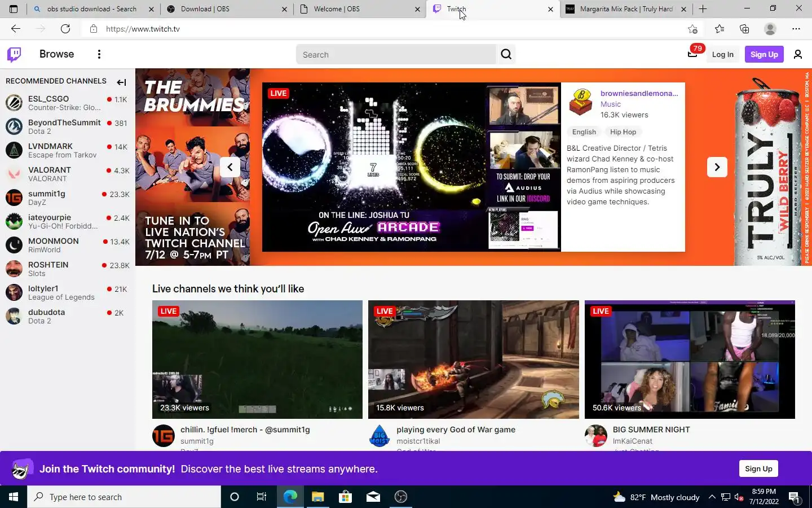The image size is (812, 508).
Task: Open loltyler1 channel avatar
Action: [x=14, y=292]
